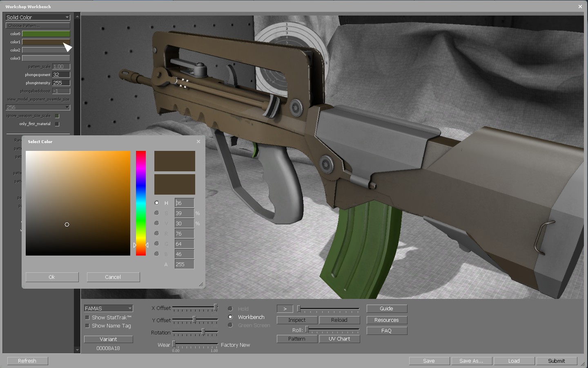Click the Reload button

[x=339, y=320]
